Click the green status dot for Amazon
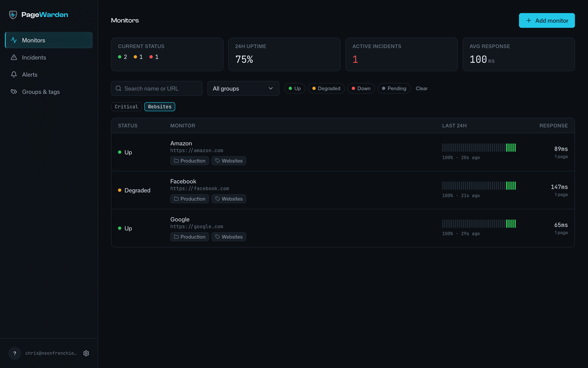 pos(120,152)
